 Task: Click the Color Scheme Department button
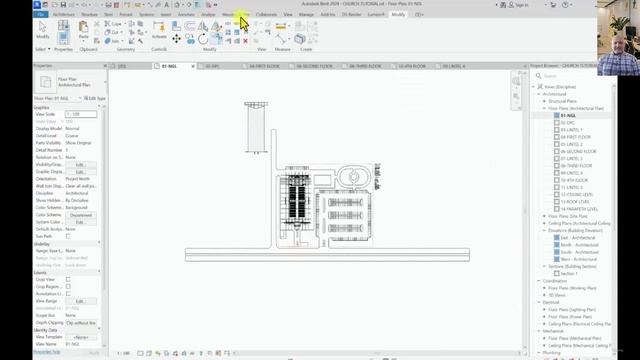coord(80,215)
